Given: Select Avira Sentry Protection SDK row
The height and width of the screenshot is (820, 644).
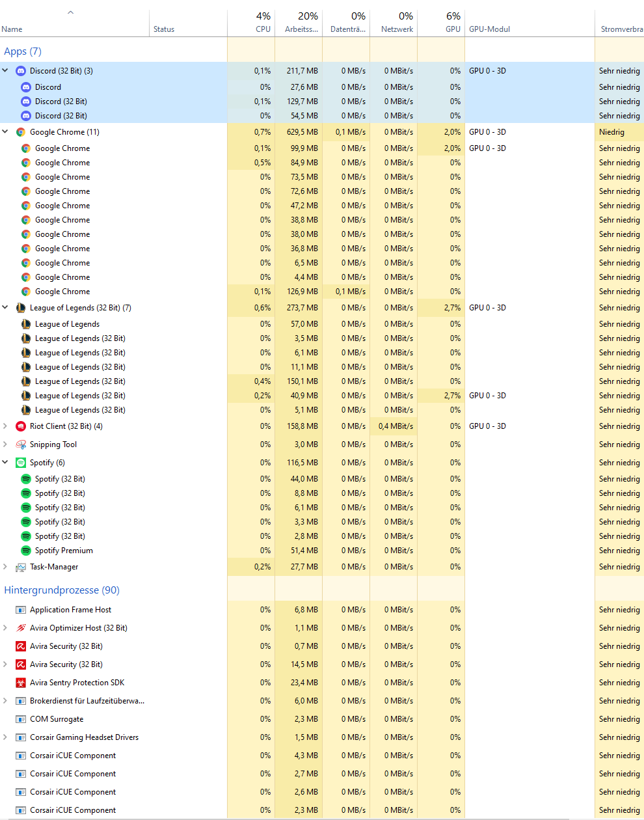Looking at the screenshot, I should pos(322,683).
